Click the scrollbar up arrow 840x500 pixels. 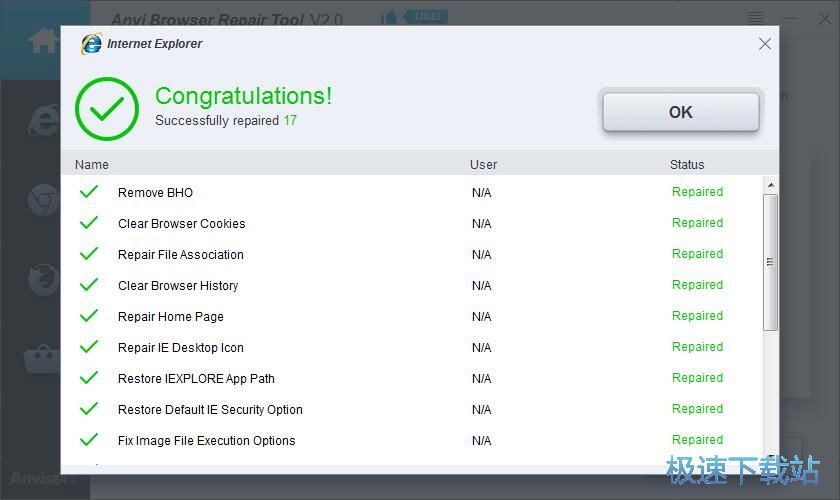770,186
